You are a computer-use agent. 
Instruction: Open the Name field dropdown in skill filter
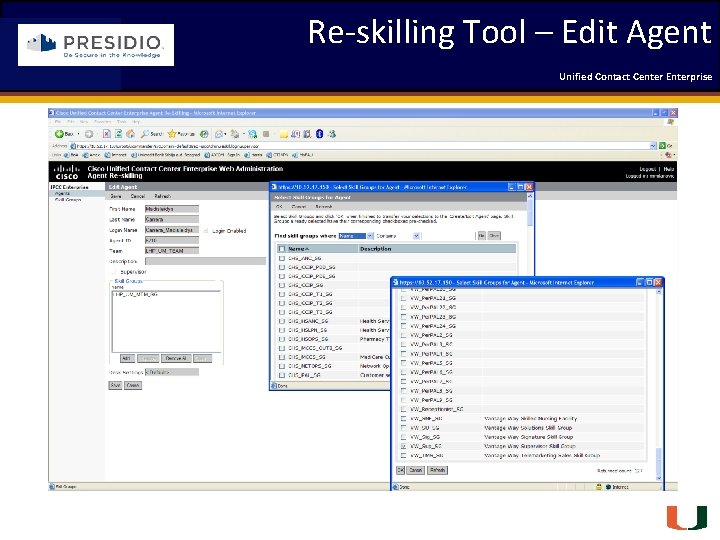tap(370, 236)
